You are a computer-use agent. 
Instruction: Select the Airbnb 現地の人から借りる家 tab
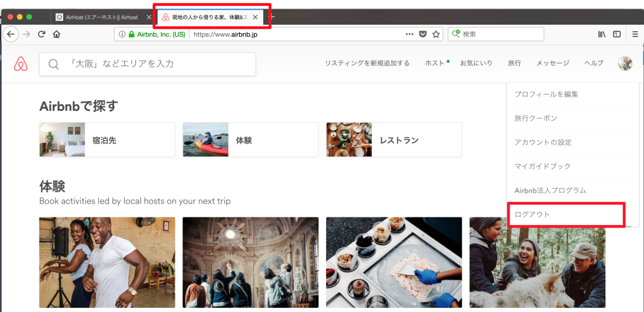(x=210, y=17)
